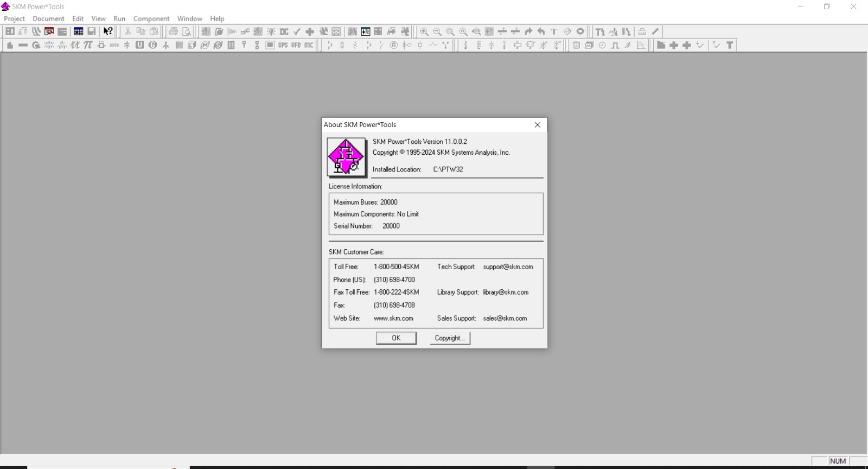Click the grid table toolbar icon

78,31
